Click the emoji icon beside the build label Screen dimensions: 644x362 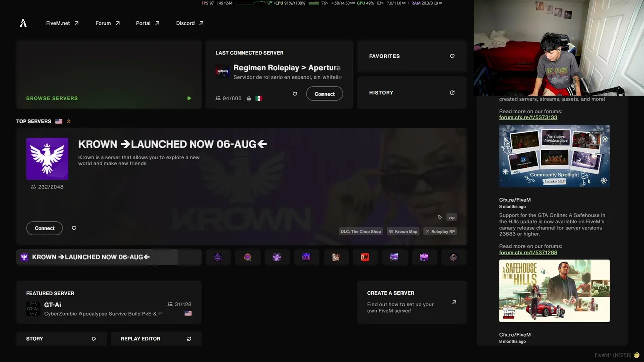636,355
